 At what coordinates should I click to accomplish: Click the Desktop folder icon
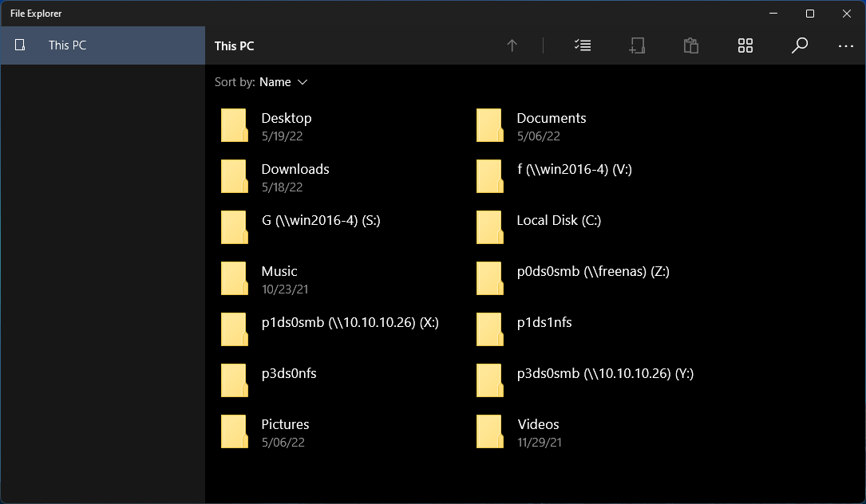point(234,125)
